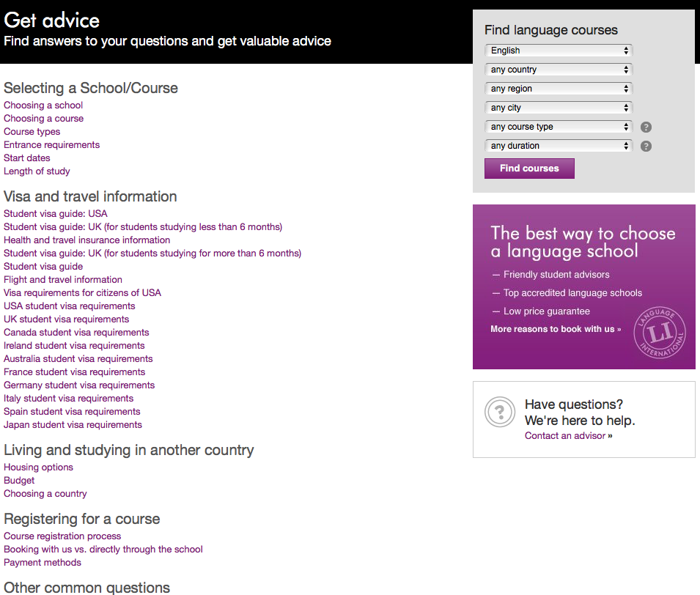Click the question mark circle in Have questions box
The image size is (700, 595).
click(x=500, y=412)
